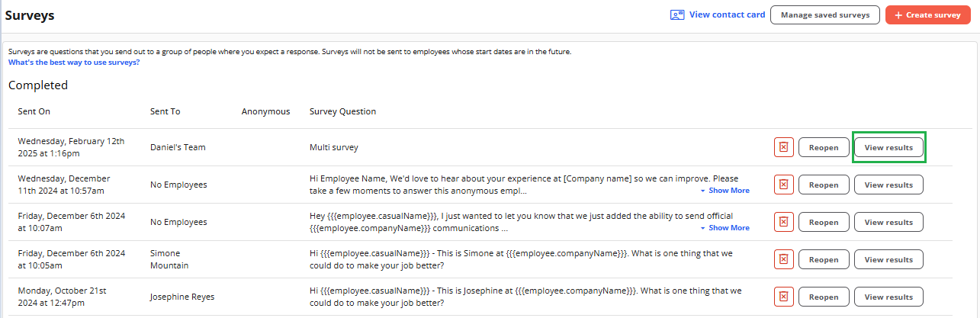
Task: Click the contact card icon
Action: [x=677, y=14]
